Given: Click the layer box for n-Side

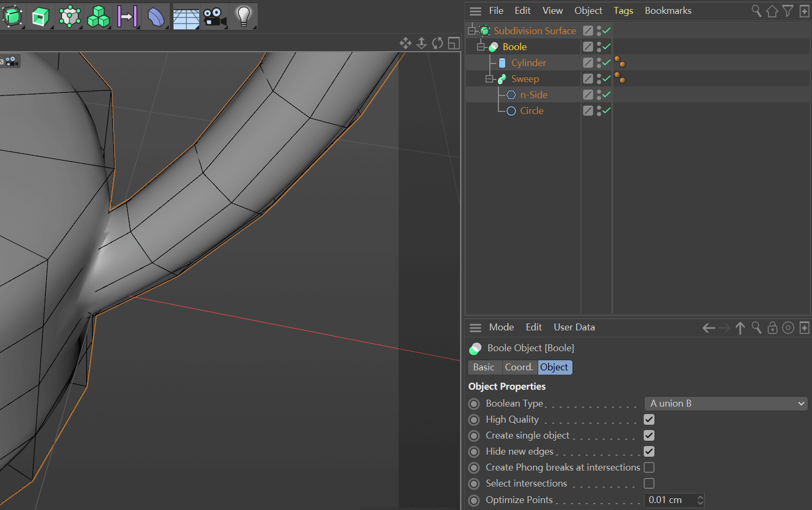Looking at the screenshot, I should click(x=588, y=94).
